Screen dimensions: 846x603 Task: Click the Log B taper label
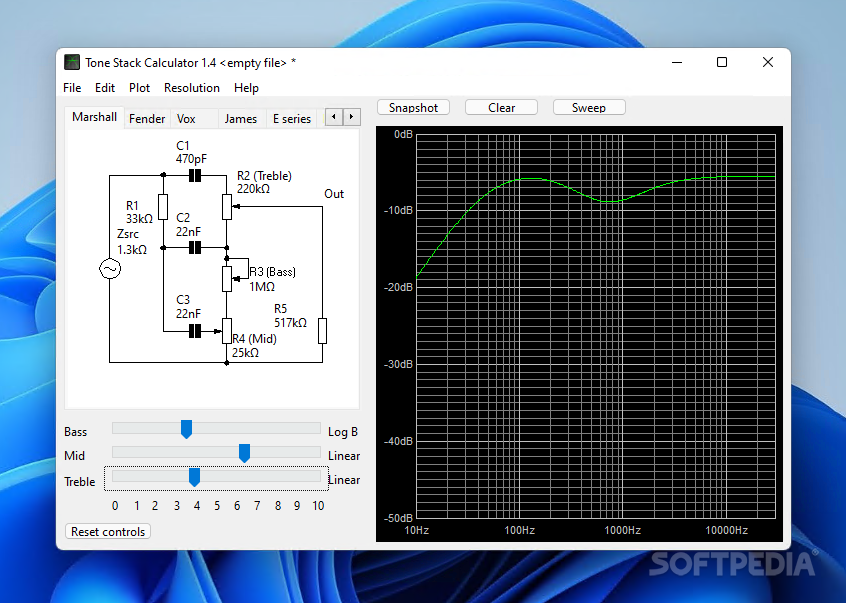click(x=343, y=432)
